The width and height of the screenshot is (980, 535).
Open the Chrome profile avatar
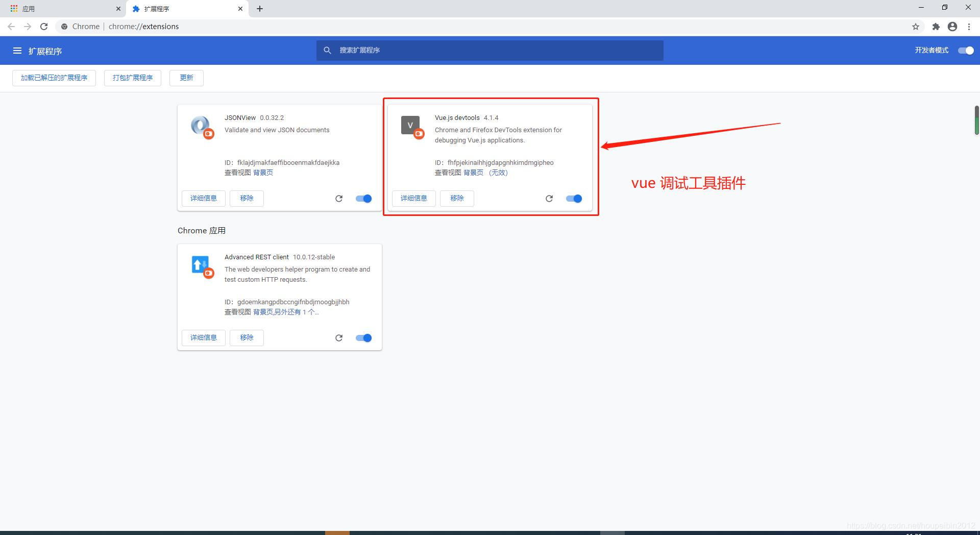952,27
